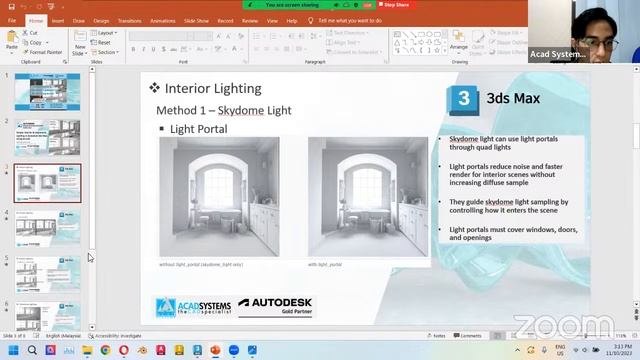Show hidden system tray icons
Viewport: 640px width, 360px height.
[x=517, y=350]
